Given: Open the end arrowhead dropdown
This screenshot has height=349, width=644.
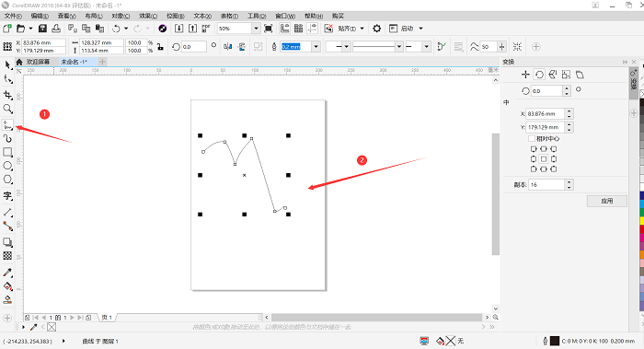Looking at the screenshot, I should point(426,47).
